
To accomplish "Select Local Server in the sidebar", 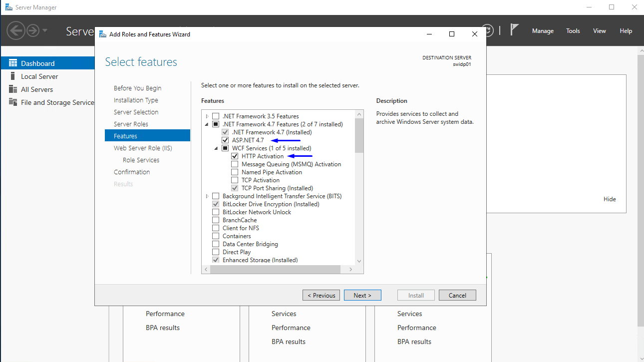I will click(39, 76).
